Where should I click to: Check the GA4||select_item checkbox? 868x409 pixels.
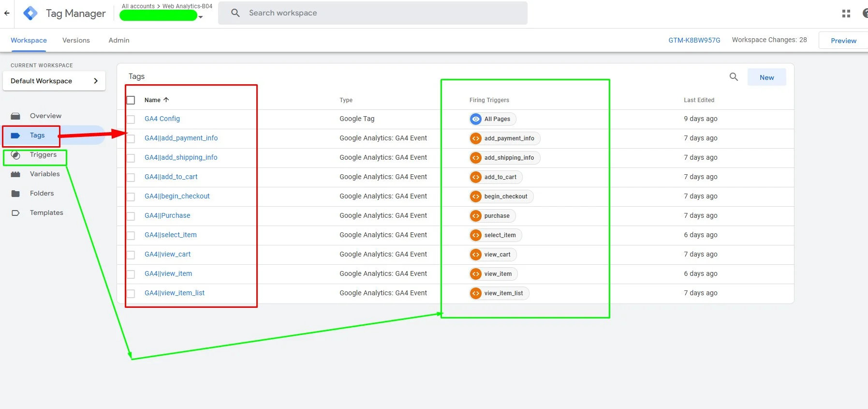point(131,236)
